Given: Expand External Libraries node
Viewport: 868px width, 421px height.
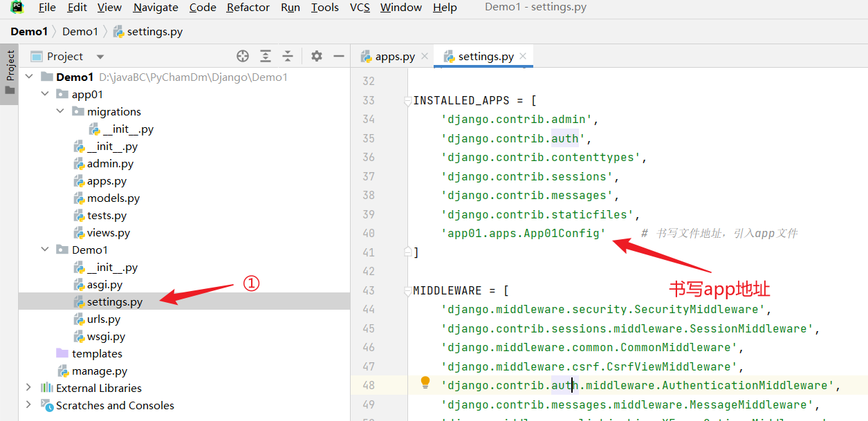Looking at the screenshot, I should [28, 388].
